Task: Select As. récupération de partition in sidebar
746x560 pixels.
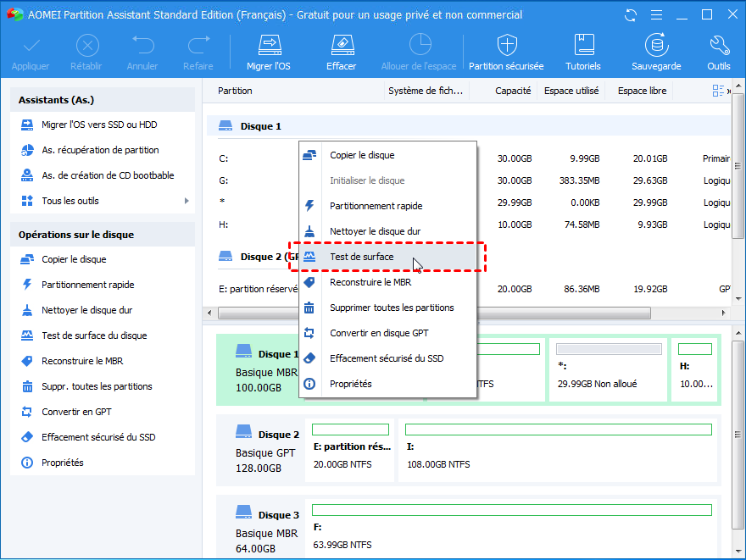Action: pos(100,150)
